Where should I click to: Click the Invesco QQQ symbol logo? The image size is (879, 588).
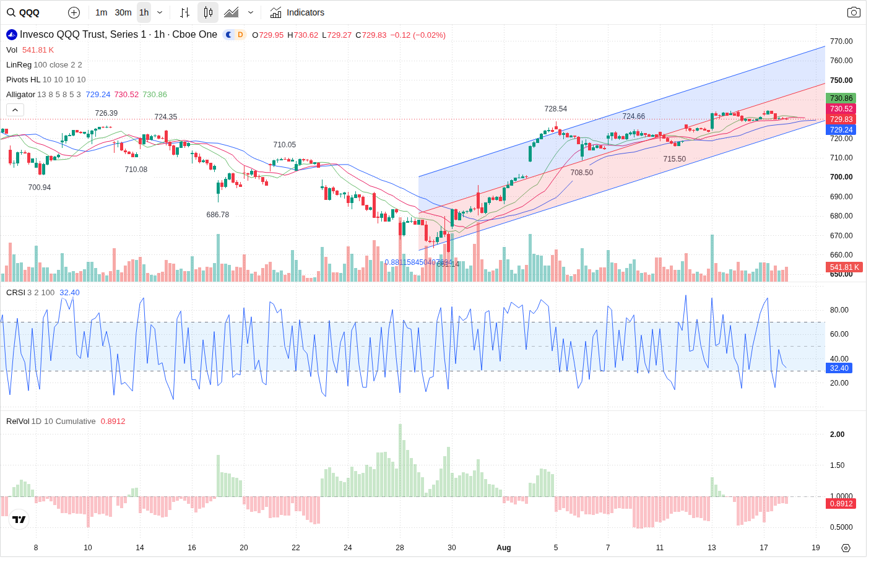click(12, 35)
